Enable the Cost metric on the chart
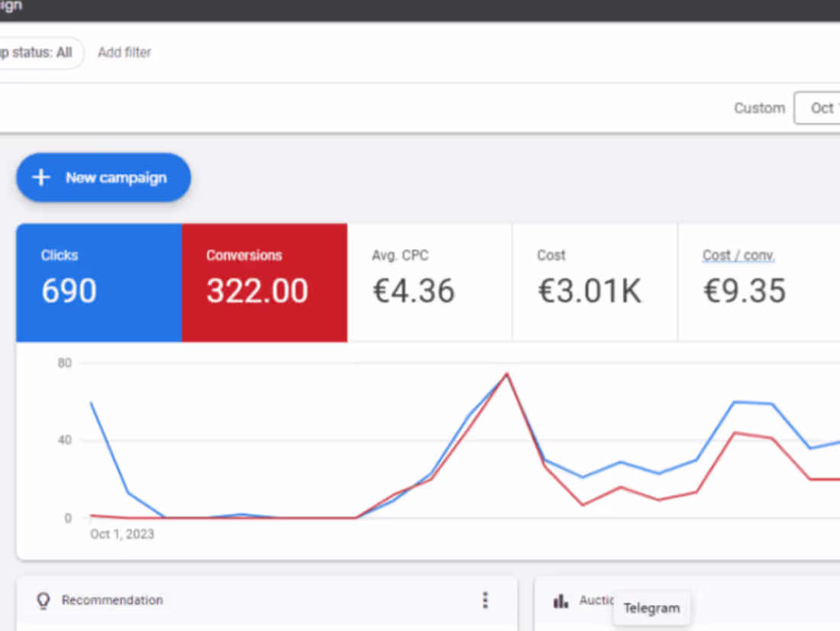Screen dimensions: 840x631 point(594,282)
